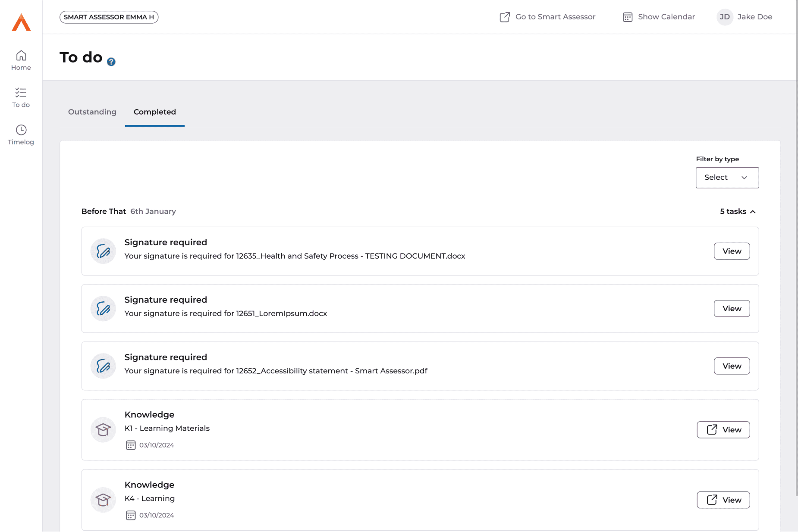Click the JD user avatar
The image size is (798, 532).
pyautogui.click(x=725, y=17)
